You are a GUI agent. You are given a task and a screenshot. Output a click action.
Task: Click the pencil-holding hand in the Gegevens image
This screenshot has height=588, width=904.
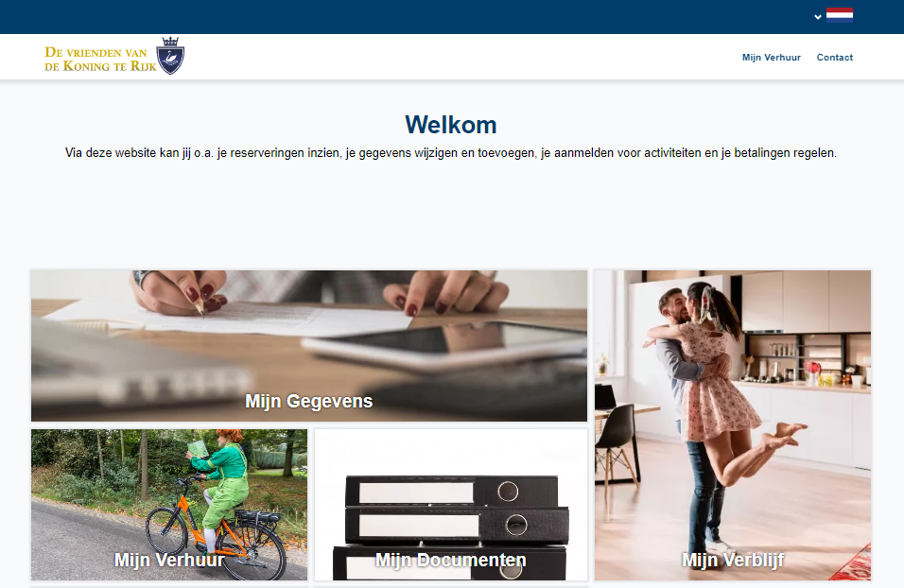tap(181, 291)
